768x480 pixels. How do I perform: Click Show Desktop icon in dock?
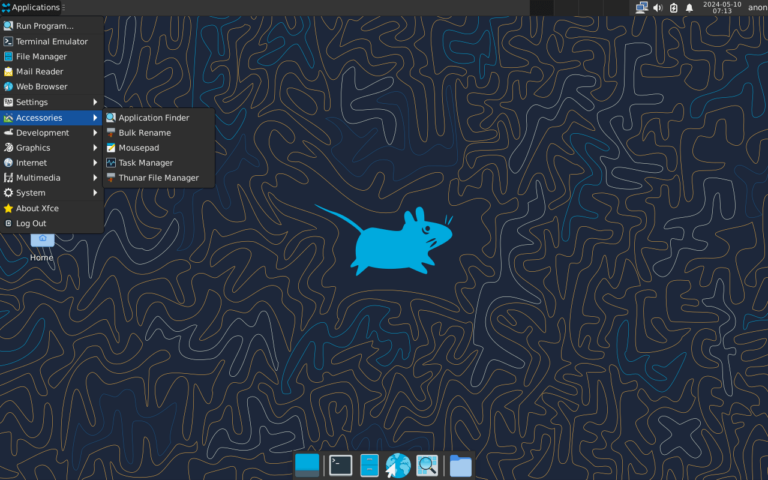(x=307, y=465)
